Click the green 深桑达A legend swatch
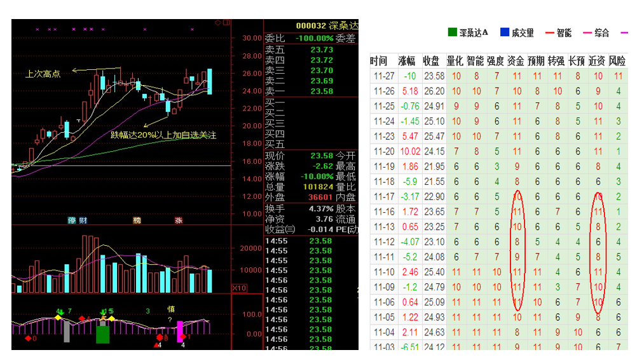Image resolution: width=637 pixels, height=364 pixels. pyautogui.click(x=453, y=32)
